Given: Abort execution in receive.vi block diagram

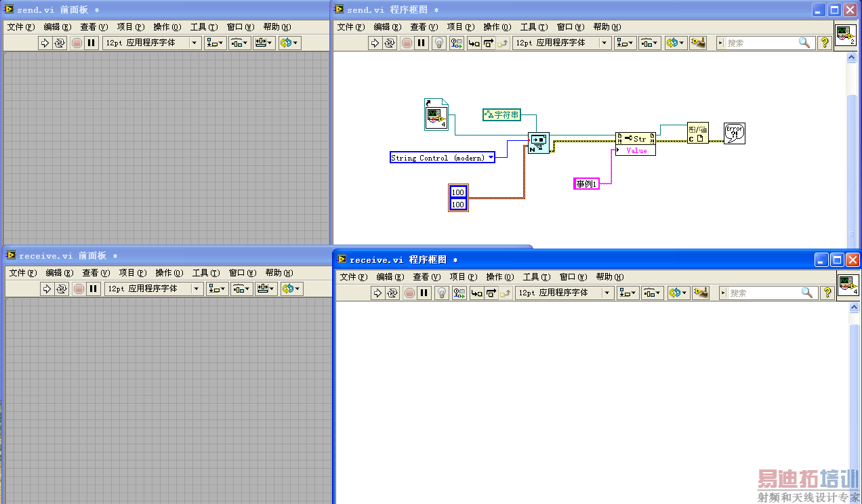Looking at the screenshot, I should (409, 293).
